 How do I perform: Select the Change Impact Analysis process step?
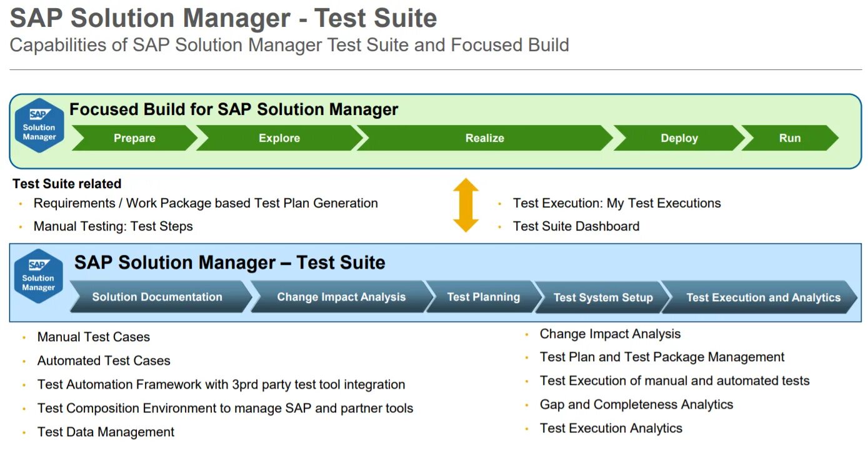(x=341, y=297)
